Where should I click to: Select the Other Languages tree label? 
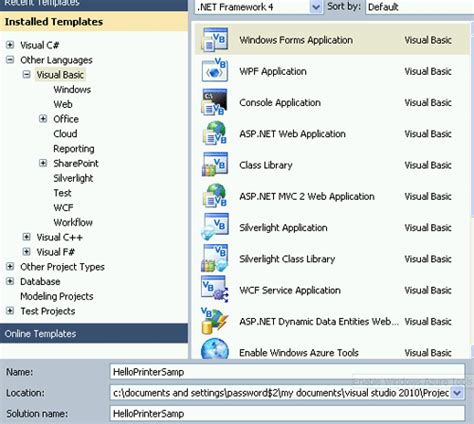click(56, 60)
